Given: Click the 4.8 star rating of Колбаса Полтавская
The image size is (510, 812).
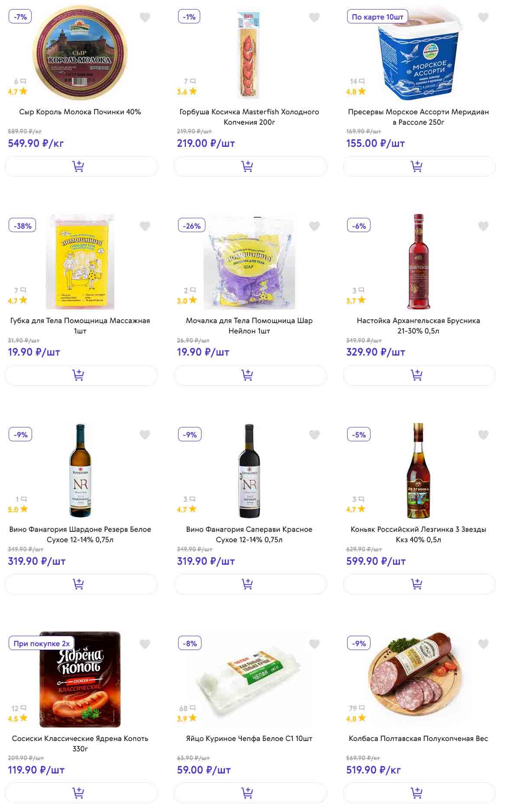Looking at the screenshot, I should point(356,718).
